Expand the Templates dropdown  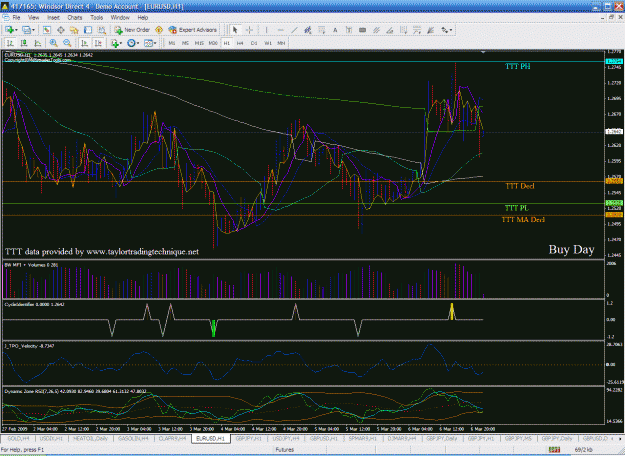[150, 43]
